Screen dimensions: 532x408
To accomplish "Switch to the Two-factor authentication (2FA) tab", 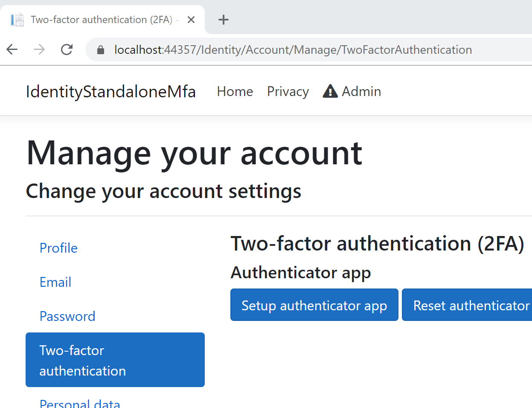I will [x=102, y=19].
